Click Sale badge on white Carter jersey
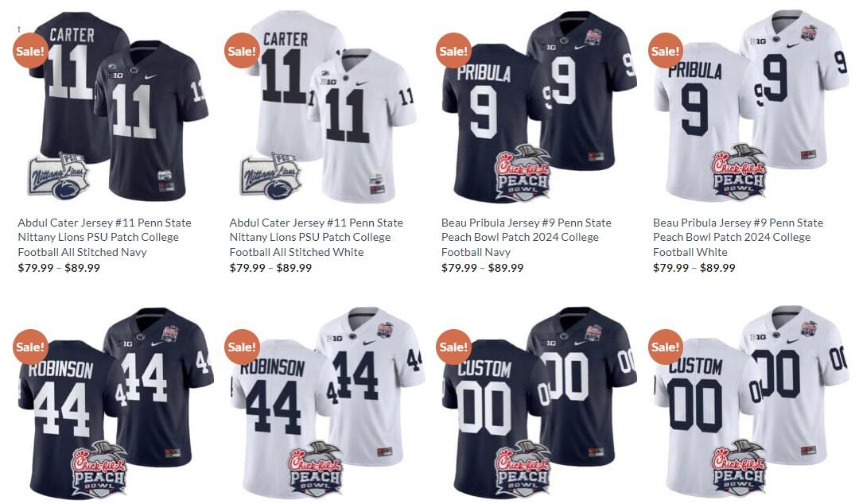 [x=242, y=50]
